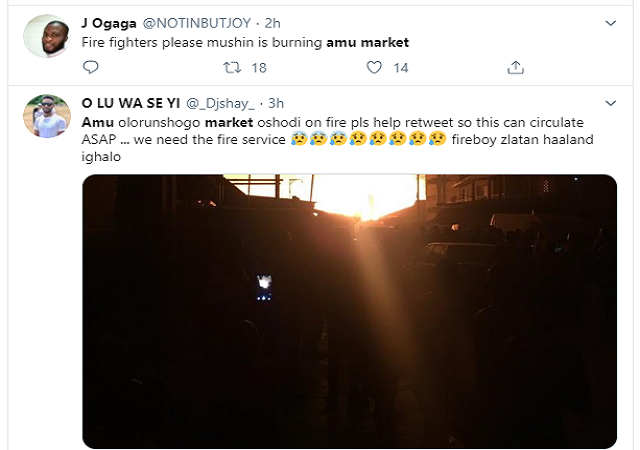Open the 3h timestamp of second tweet
640x450 pixels.
pyautogui.click(x=277, y=101)
